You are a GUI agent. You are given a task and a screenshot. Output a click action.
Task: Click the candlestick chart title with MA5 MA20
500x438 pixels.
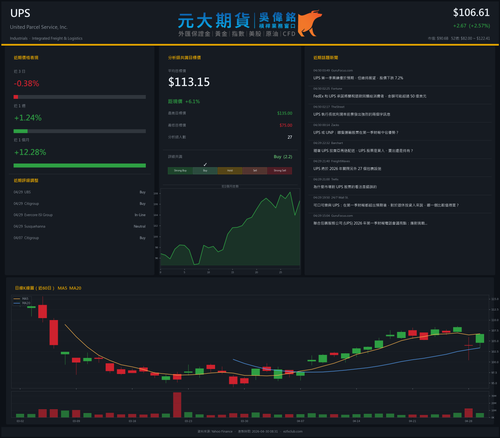tap(48, 288)
